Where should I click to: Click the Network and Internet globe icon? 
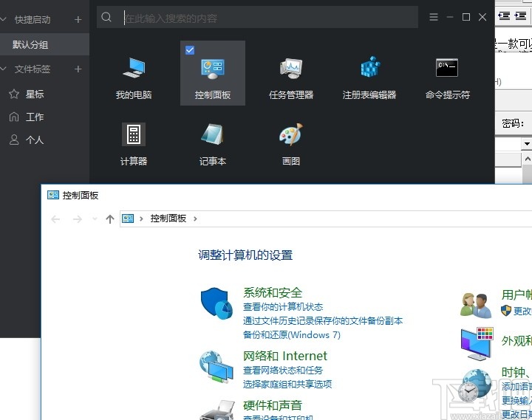coord(216,367)
